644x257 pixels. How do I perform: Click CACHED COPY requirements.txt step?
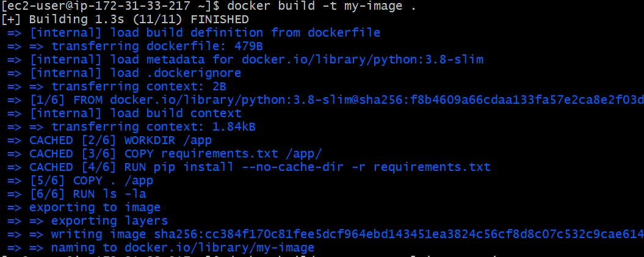[165, 154]
